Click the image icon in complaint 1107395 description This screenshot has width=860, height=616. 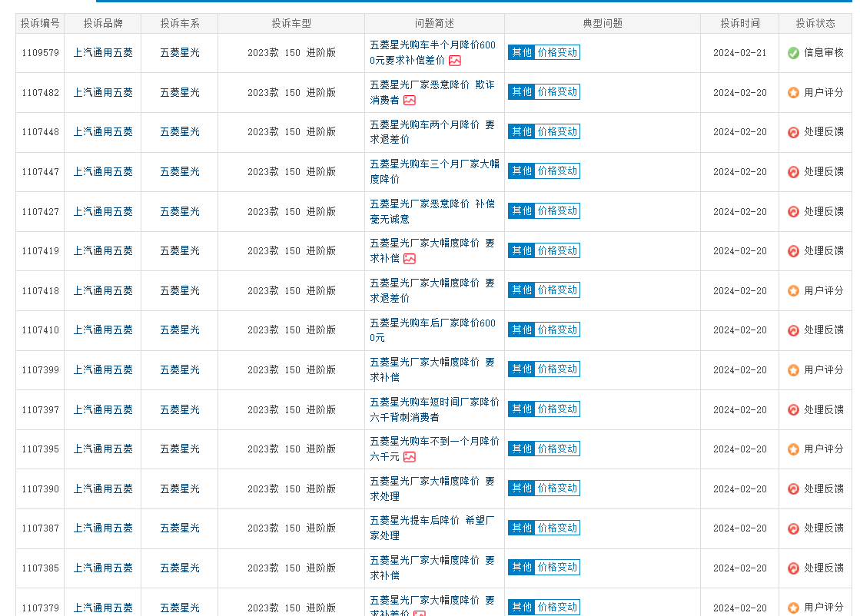tap(409, 457)
